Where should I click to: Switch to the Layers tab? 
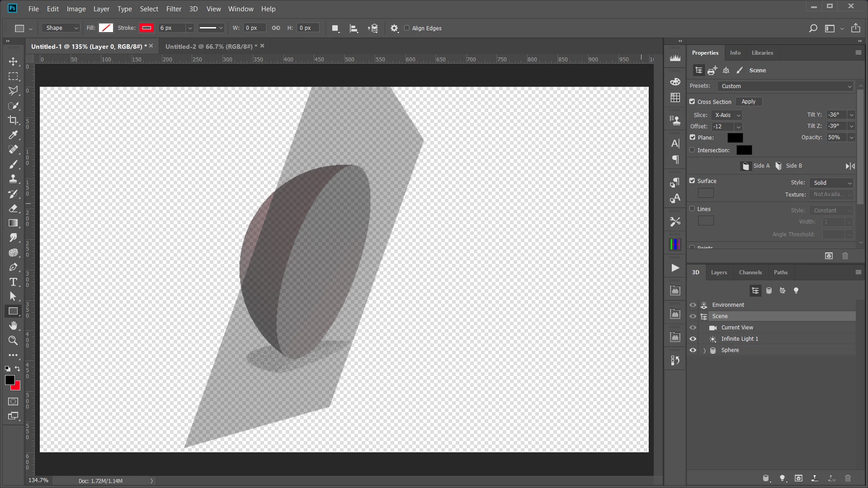718,272
